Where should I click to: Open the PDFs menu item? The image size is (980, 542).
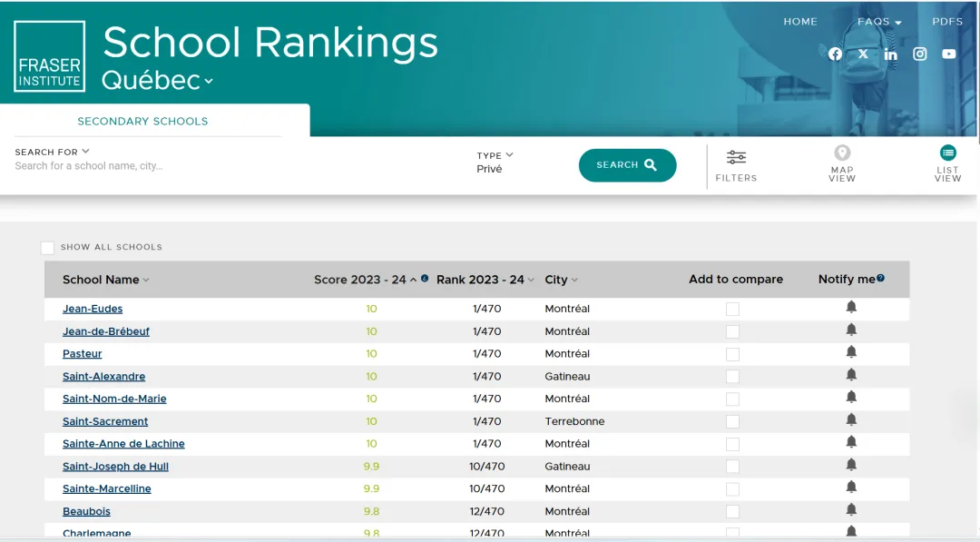click(x=946, y=22)
